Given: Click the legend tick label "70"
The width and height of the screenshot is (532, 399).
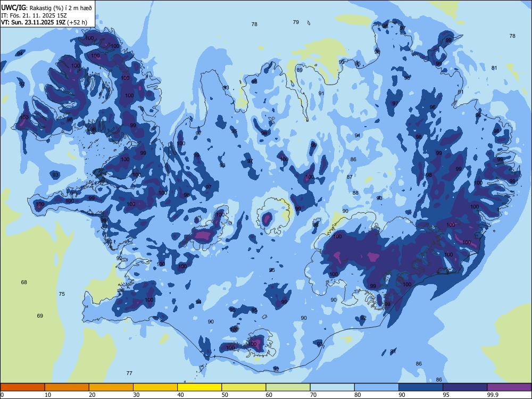Looking at the screenshot, I should pos(313,395).
